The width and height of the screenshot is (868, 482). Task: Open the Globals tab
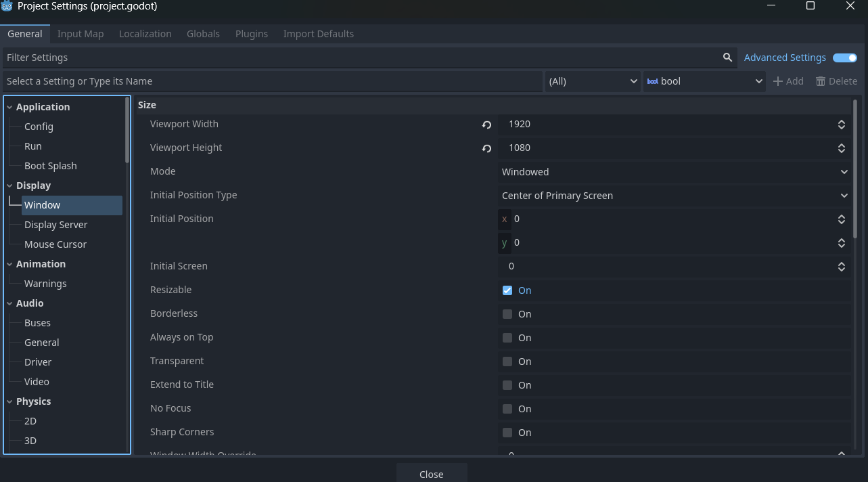point(203,34)
